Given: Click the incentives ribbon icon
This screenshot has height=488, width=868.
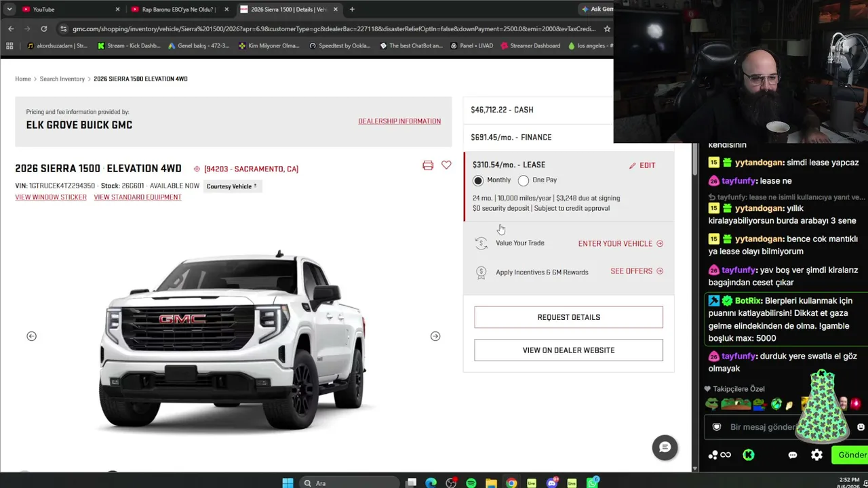Looking at the screenshot, I should (x=481, y=272).
